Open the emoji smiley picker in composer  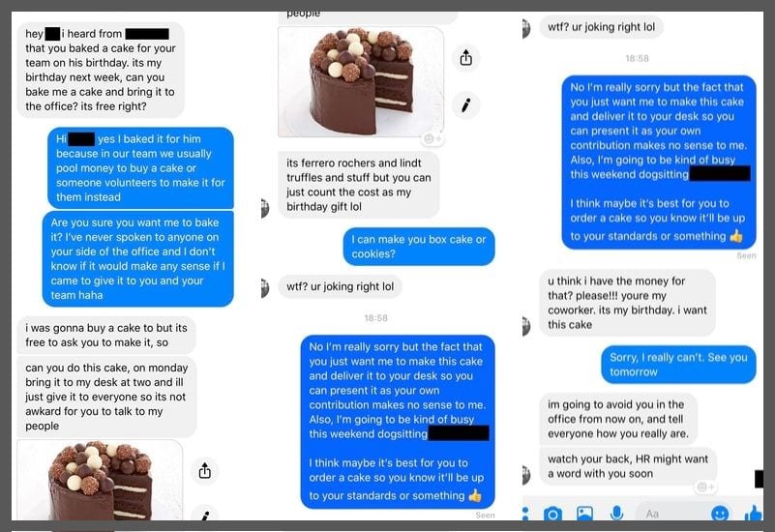pos(720,514)
